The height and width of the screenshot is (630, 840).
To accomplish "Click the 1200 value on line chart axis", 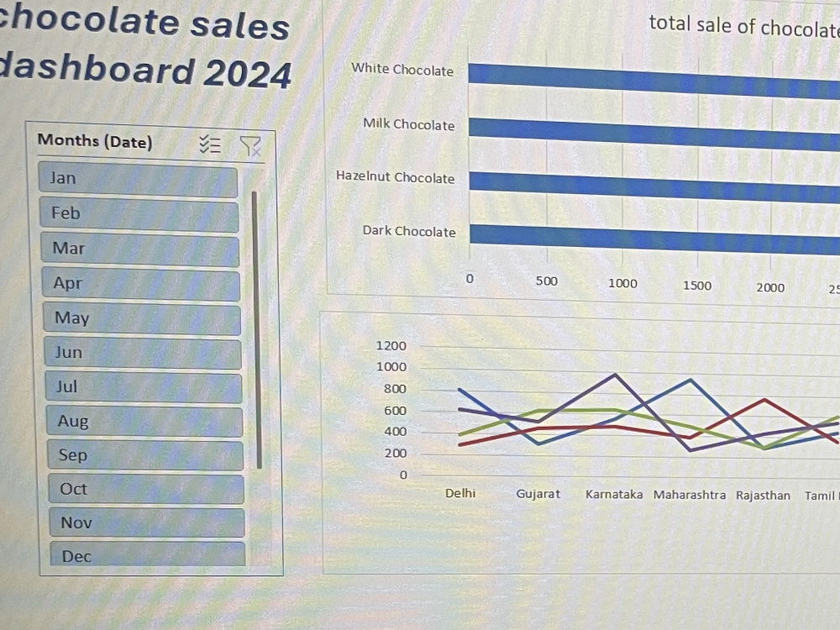I will (391, 346).
